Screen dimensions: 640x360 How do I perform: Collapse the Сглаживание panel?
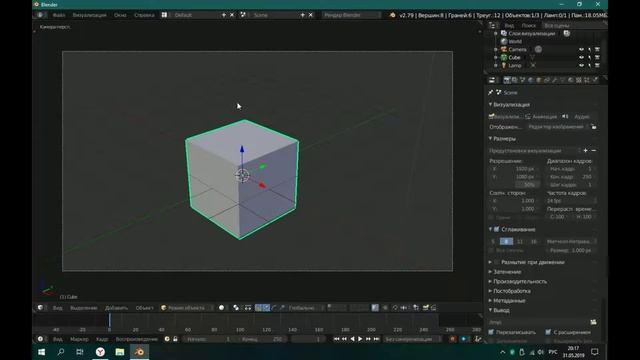(490, 229)
